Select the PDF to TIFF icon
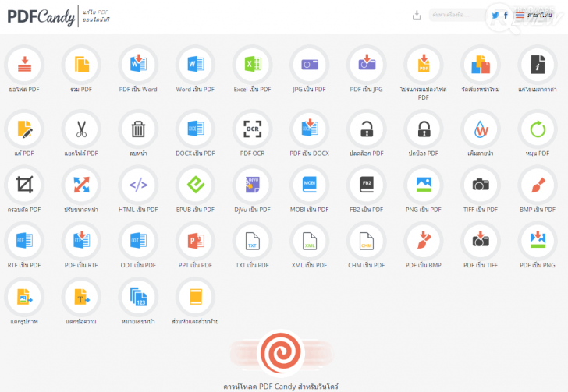 point(481,241)
